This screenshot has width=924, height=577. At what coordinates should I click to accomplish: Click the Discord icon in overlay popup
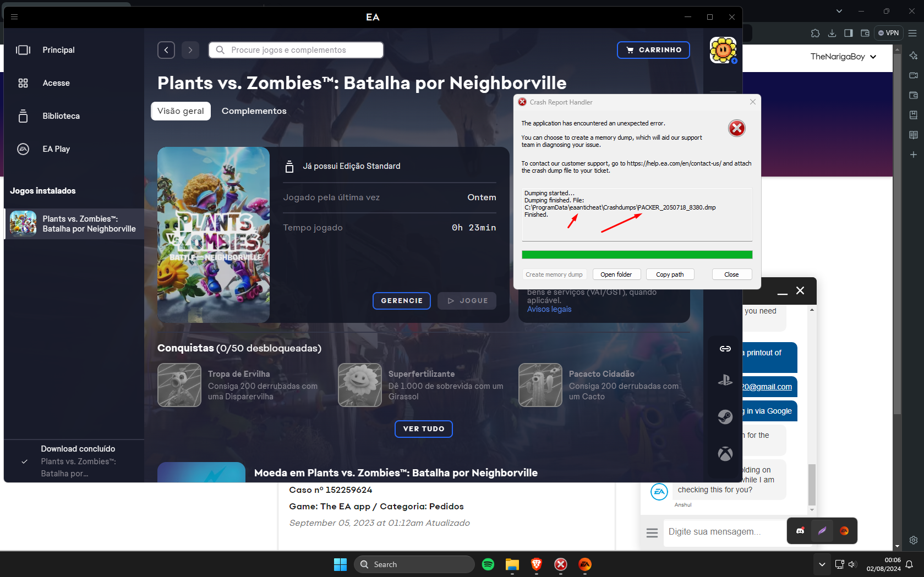(x=800, y=531)
